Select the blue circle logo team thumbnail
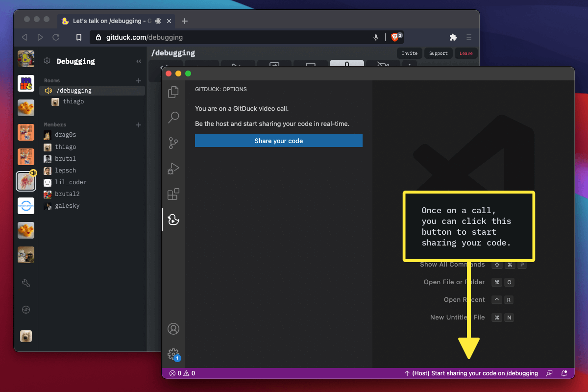This screenshot has height=392, width=588. [x=26, y=206]
